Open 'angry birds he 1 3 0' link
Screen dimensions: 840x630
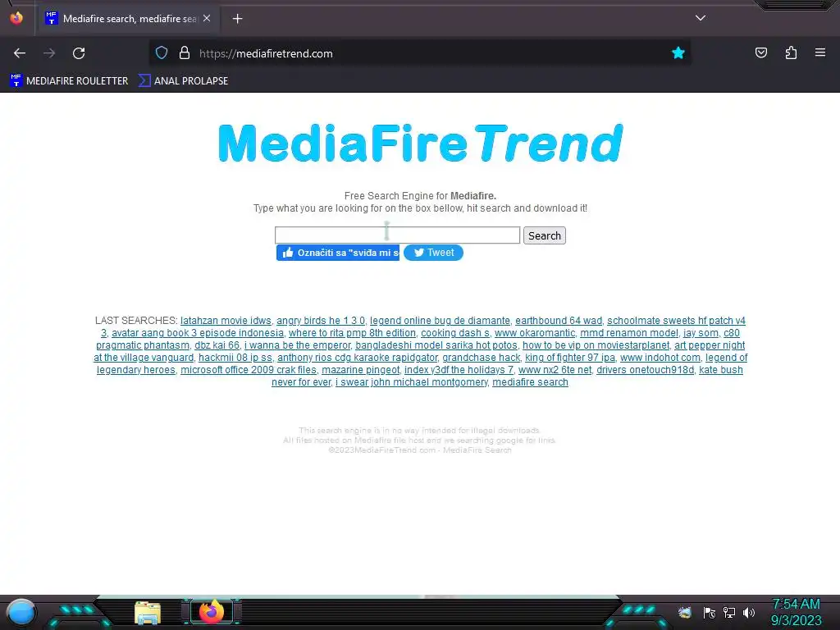(x=321, y=321)
